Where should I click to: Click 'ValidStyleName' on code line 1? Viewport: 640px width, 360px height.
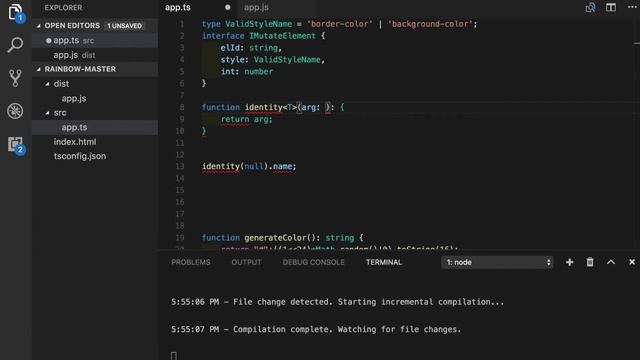[259, 24]
